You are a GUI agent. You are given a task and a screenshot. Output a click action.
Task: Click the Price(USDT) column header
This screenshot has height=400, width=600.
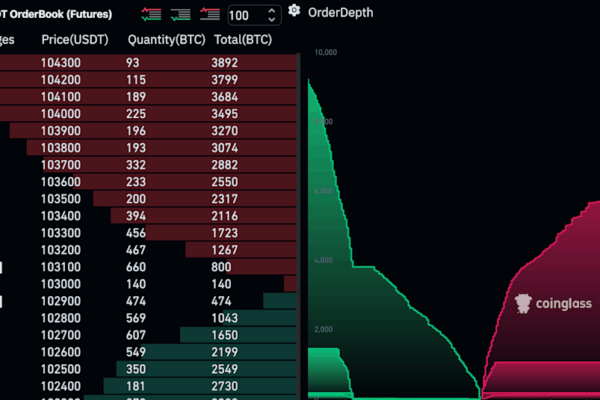point(75,40)
